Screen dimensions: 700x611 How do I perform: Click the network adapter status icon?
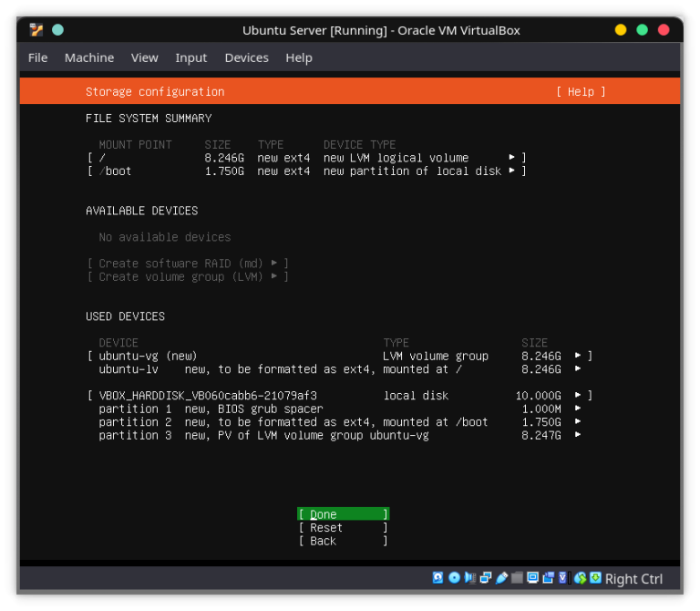coord(486,578)
